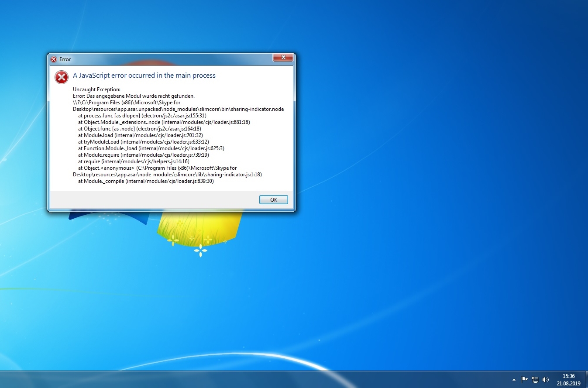The image size is (588, 388).
Task: Click "Error: Das angegebene Modul wurde nicht gefunden."
Action: tap(134, 96)
